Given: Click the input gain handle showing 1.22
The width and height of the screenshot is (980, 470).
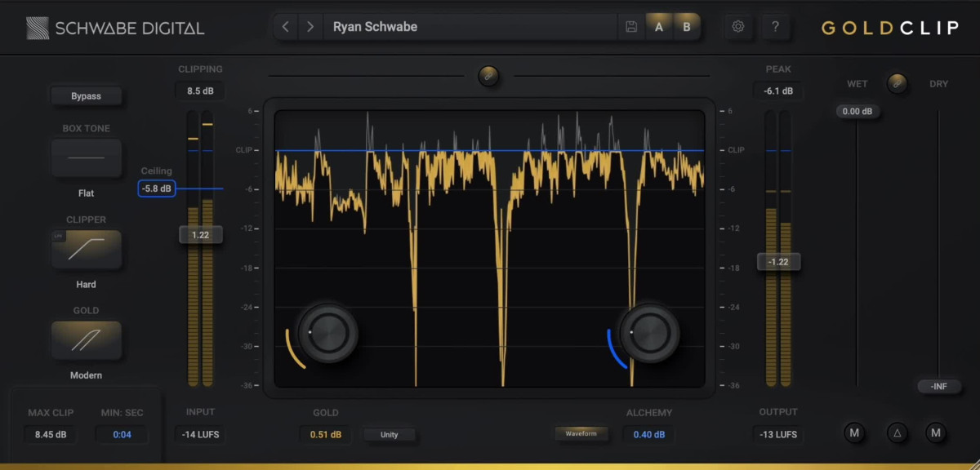Looking at the screenshot, I should point(200,235).
